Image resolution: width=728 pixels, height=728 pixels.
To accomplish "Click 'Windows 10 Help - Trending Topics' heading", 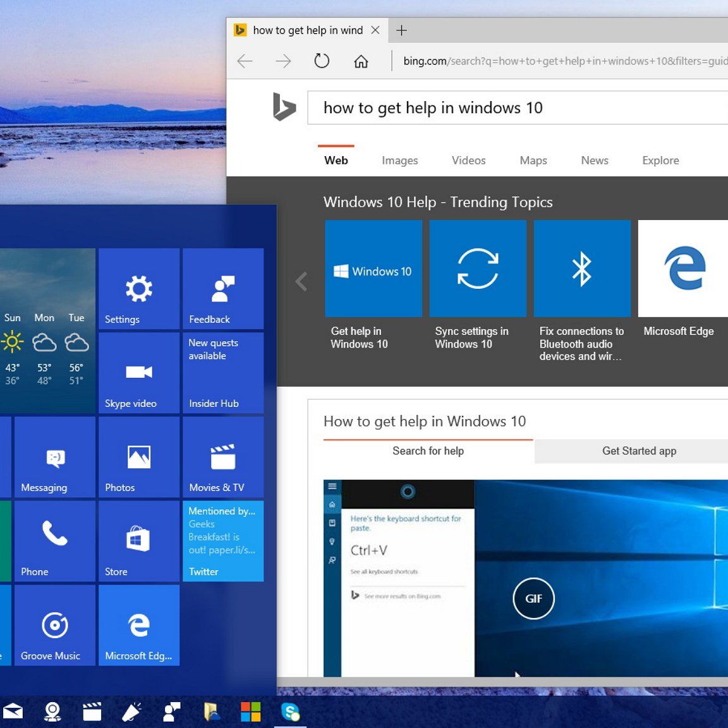I will pos(438,202).
